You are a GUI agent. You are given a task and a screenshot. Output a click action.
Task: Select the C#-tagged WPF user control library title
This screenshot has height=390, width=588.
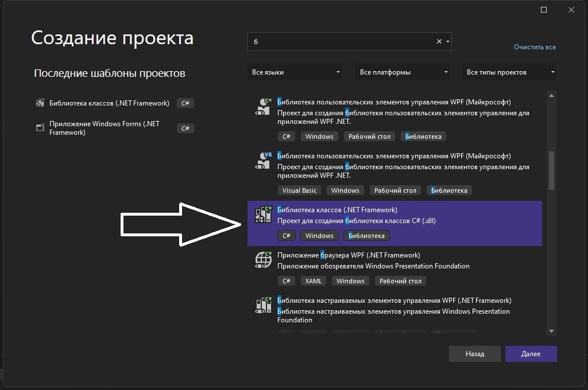(x=394, y=102)
